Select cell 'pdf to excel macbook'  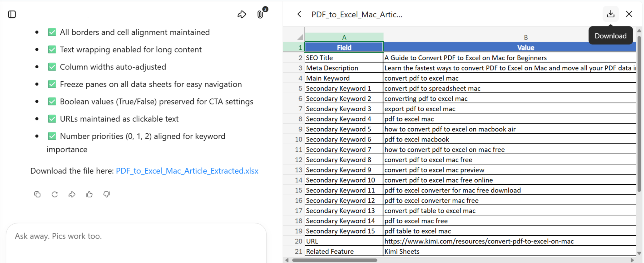[x=510, y=139]
